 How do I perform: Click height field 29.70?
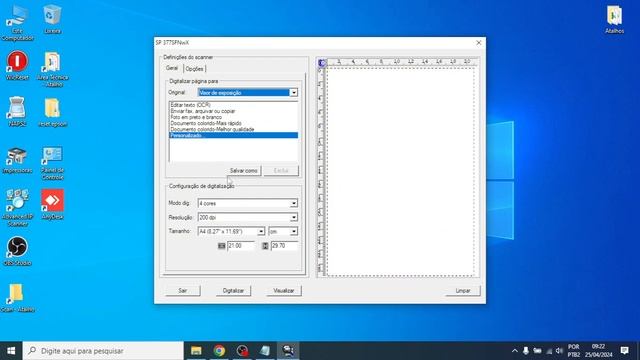click(284, 246)
